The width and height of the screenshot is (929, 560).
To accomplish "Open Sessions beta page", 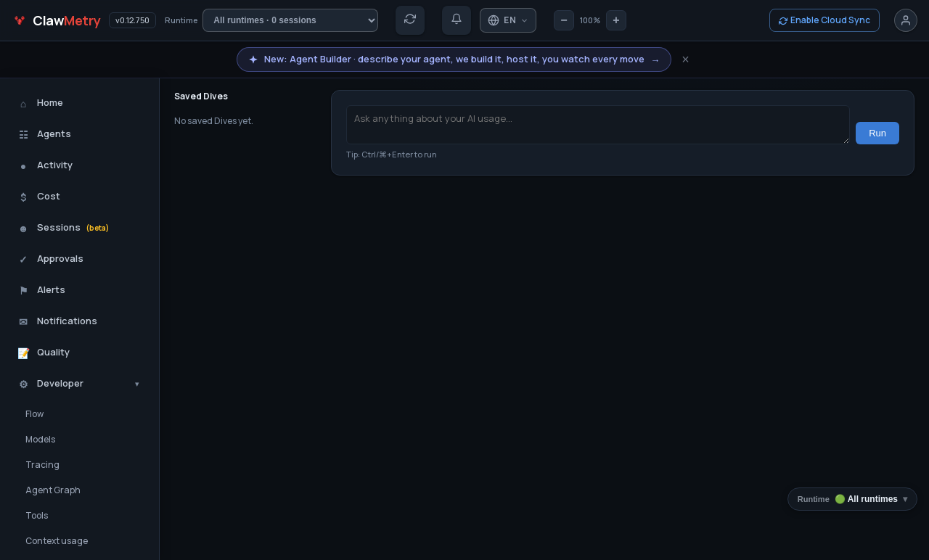I will tap(80, 228).
